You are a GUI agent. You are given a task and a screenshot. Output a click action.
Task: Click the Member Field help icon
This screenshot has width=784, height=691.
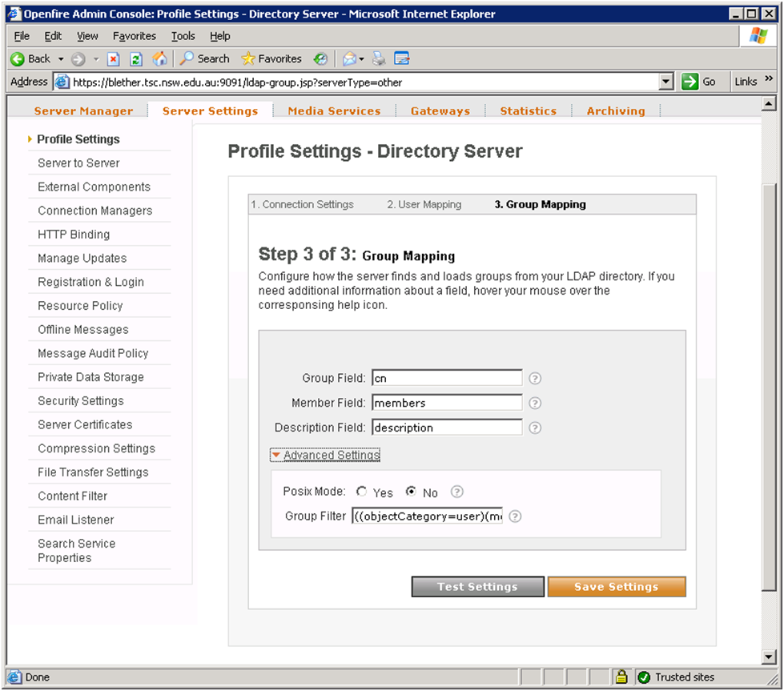click(535, 403)
